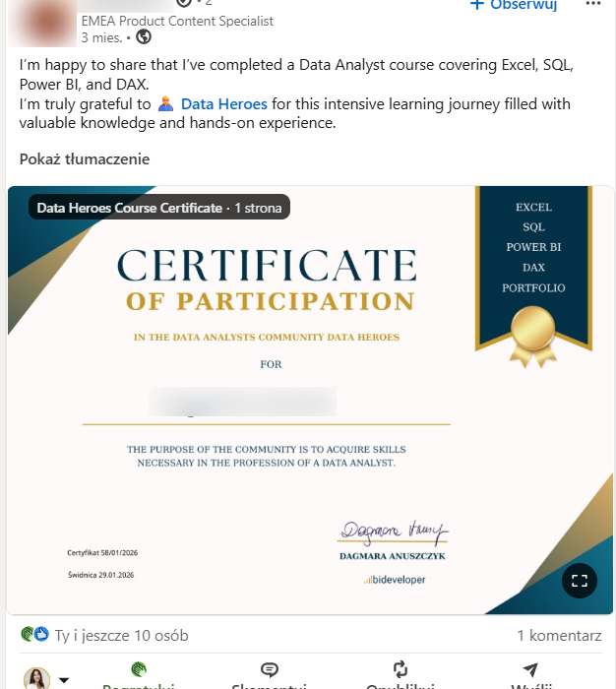This screenshot has width=616, height=689.
Task: Click the Certyfikat 58/01/2026 text
Action: click(102, 553)
